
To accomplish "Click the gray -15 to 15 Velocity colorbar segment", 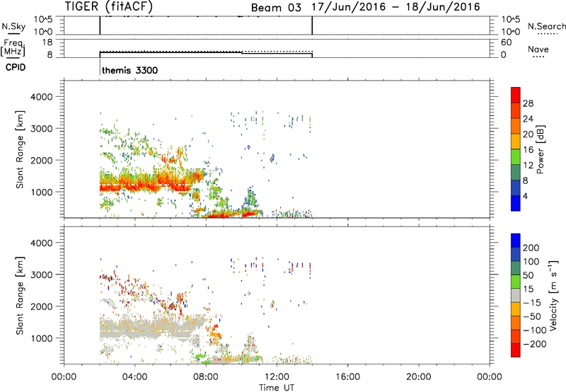I will 516,295.
